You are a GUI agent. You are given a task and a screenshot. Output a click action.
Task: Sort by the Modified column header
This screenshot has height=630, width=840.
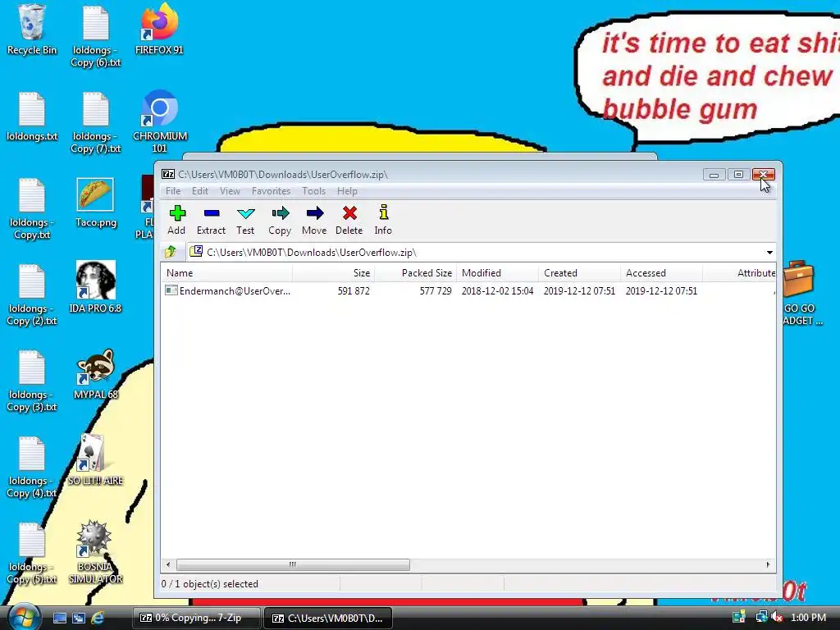pyautogui.click(x=497, y=273)
